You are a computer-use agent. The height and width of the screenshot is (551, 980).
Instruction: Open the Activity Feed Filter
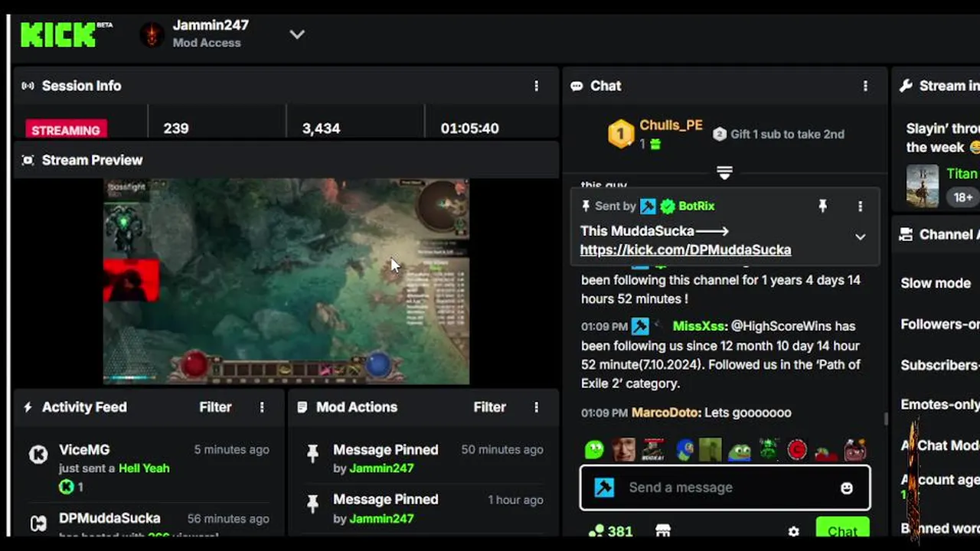click(215, 407)
